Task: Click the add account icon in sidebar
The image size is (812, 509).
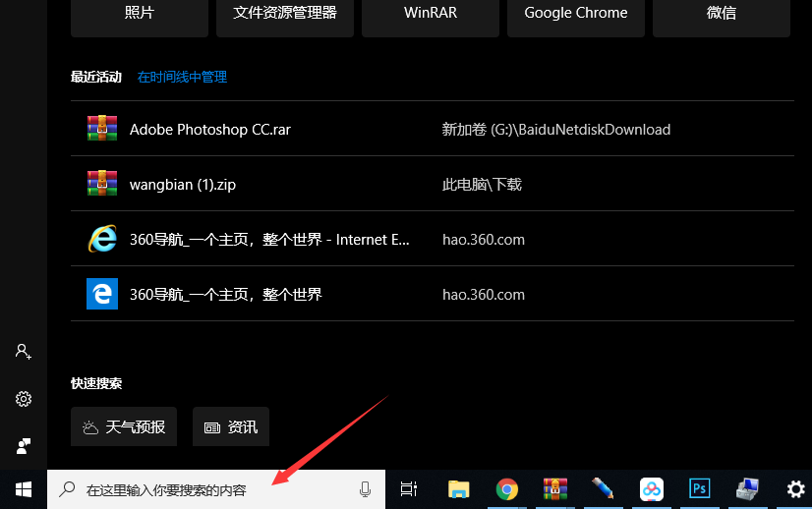Action: (x=24, y=351)
